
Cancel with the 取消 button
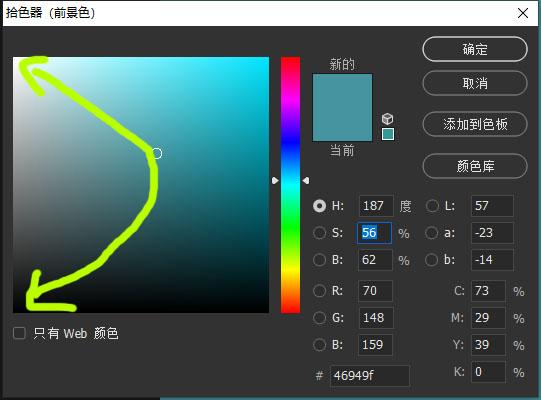click(475, 83)
